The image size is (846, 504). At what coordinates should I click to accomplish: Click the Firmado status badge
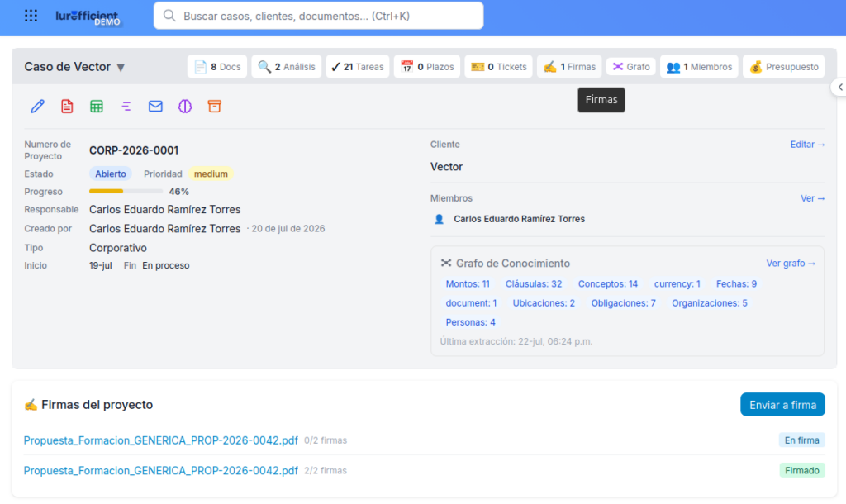point(801,471)
